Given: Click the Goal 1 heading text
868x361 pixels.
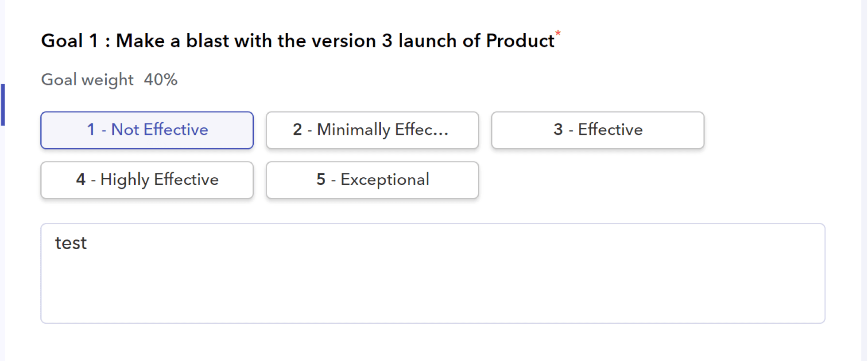Looking at the screenshot, I should coord(298,41).
